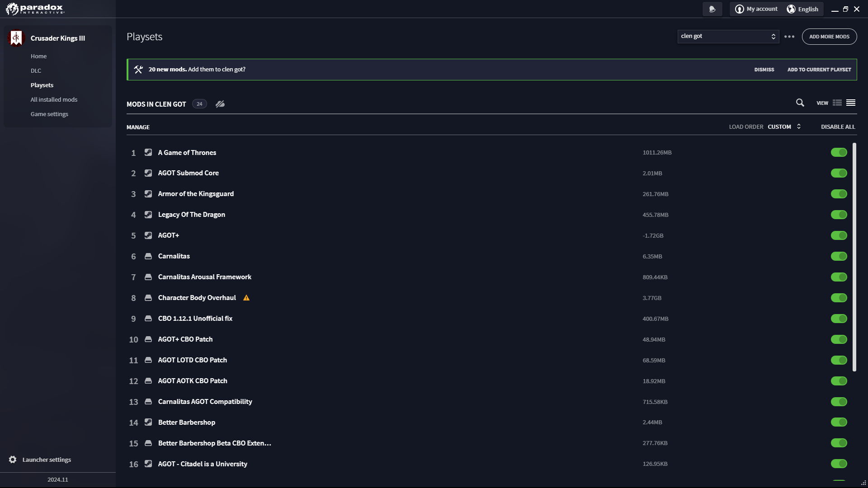Image resolution: width=868 pixels, height=488 pixels.
Task: Click the My account button
Action: 756,9
